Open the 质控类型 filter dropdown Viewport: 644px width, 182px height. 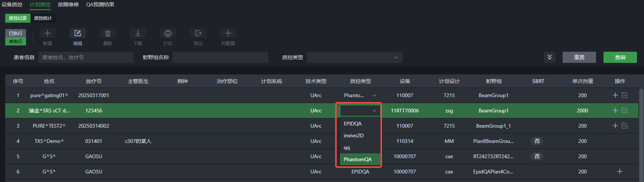(x=355, y=57)
